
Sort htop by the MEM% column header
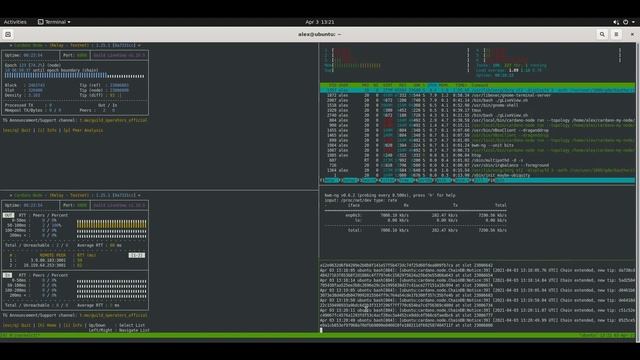pos(443,85)
